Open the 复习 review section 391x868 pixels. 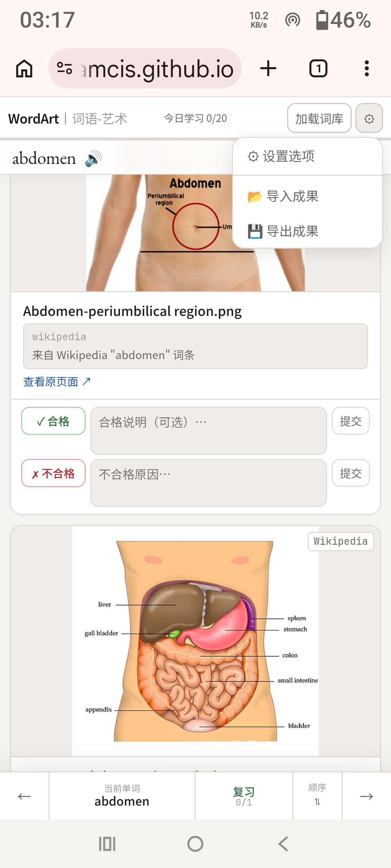244,796
